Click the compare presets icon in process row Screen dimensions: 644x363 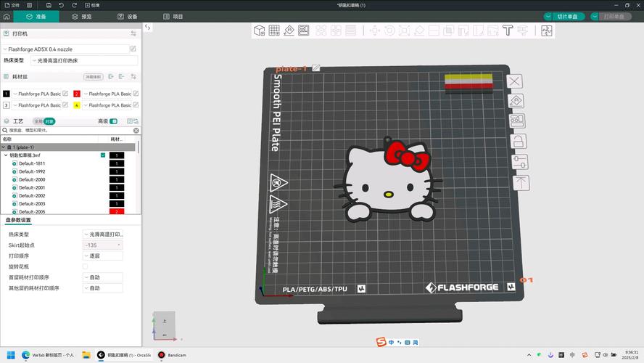[x=136, y=121]
